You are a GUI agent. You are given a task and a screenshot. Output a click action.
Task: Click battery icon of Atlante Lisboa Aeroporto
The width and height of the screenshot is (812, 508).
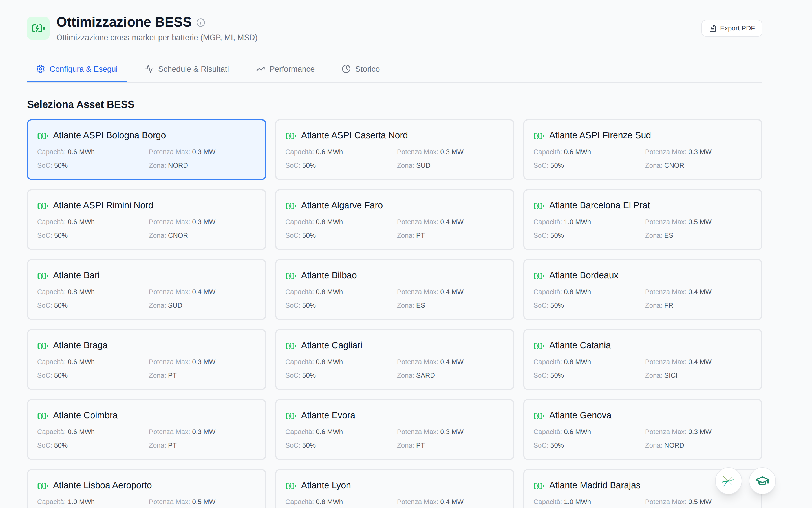[x=43, y=486]
